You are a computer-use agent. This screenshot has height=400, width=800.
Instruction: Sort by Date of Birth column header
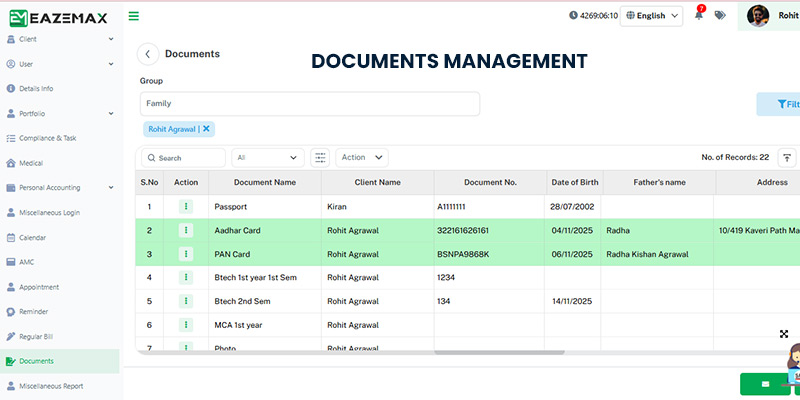pos(575,182)
